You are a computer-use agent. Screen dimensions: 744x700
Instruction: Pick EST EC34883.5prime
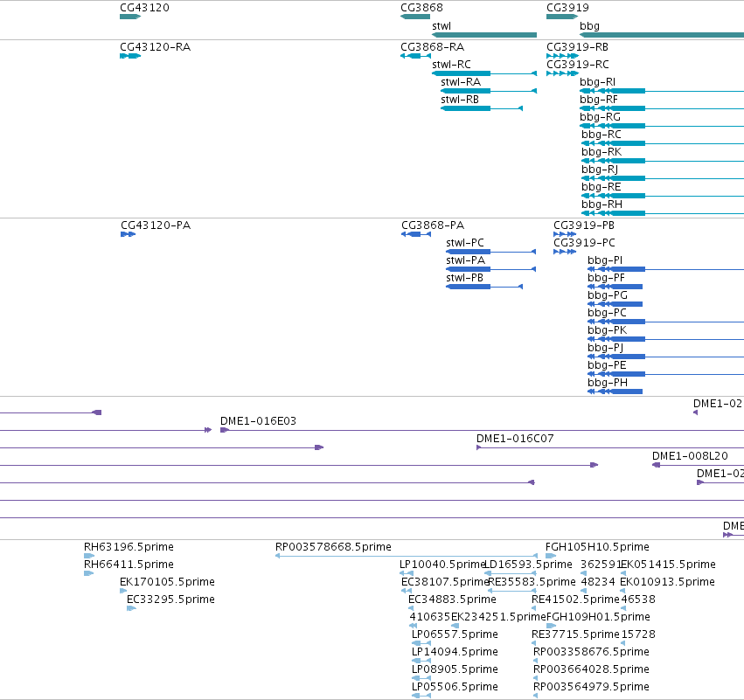coord(452,600)
